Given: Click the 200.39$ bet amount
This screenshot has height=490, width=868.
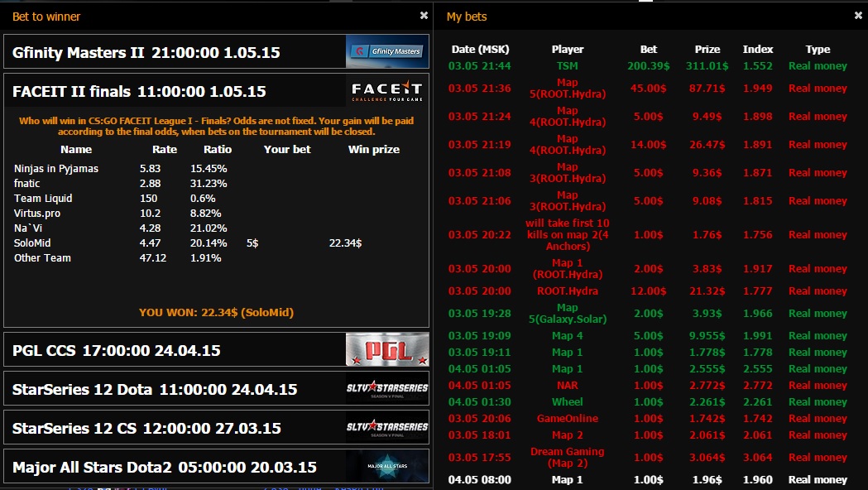Looking at the screenshot, I should [x=648, y=66].
